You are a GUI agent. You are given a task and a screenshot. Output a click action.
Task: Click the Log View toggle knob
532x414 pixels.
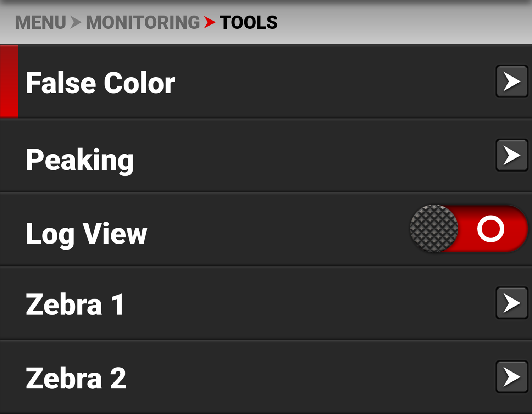point(433,229)
